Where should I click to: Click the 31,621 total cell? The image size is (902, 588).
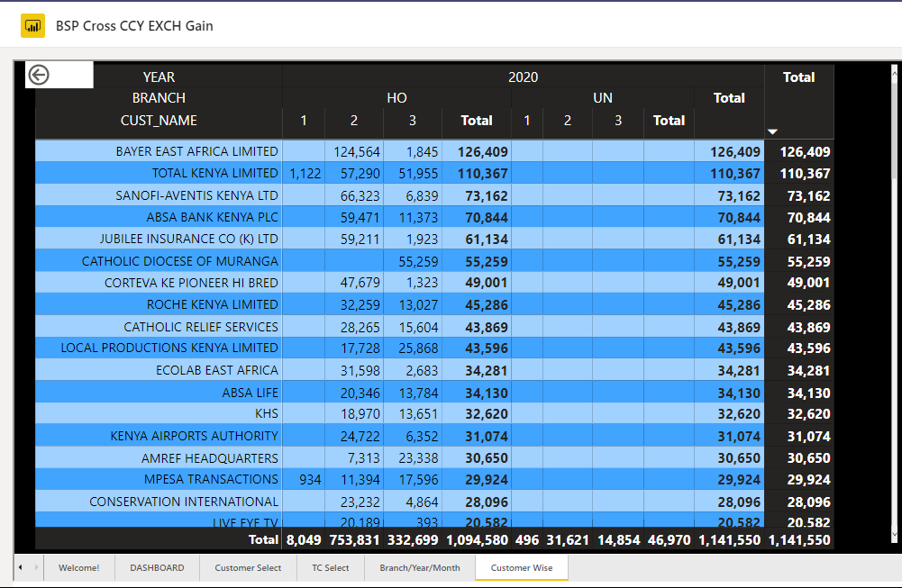(x=568, y=540)
